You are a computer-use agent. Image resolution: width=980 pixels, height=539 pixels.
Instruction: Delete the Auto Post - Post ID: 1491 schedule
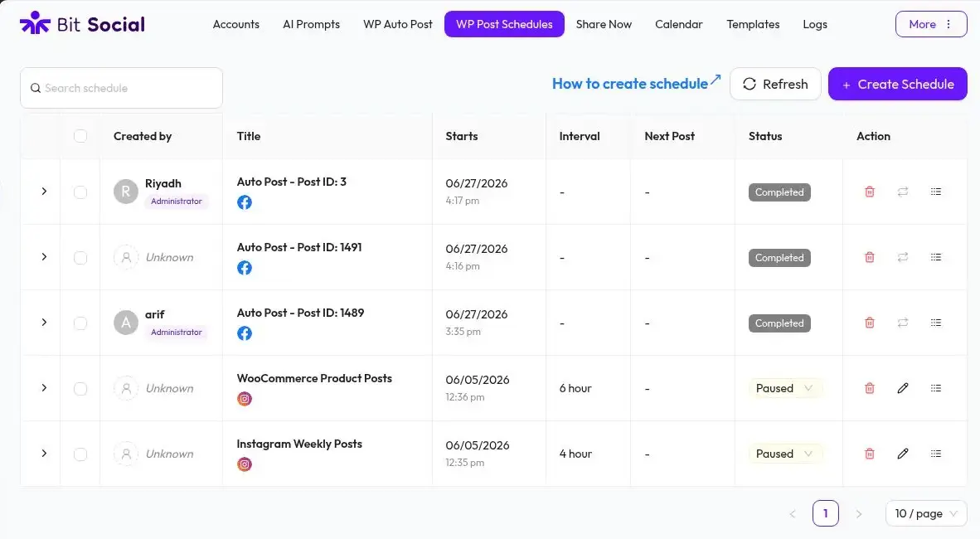[870, 257]
